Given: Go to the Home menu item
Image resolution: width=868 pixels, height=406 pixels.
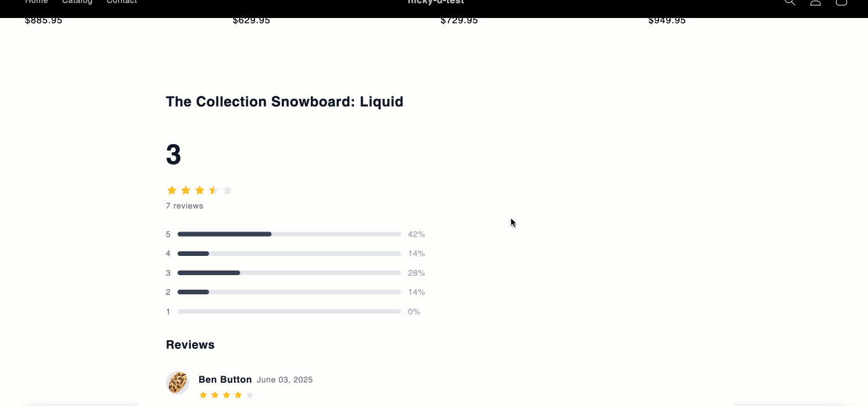Looking at the screenshot, I should click(36, 2).
